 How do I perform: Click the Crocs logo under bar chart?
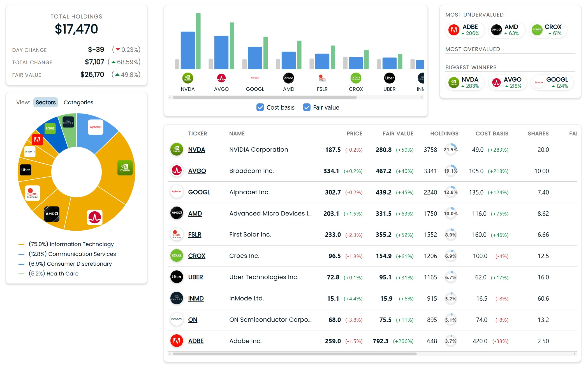[x=356, y=78]
